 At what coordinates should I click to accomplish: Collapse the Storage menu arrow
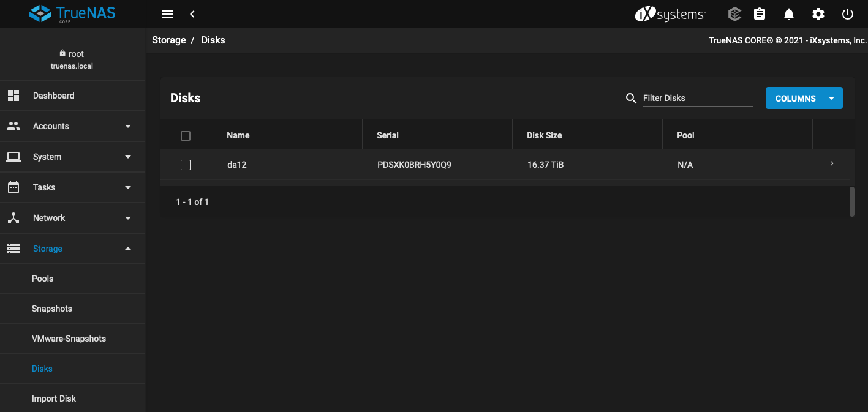[x=128, y=249]
